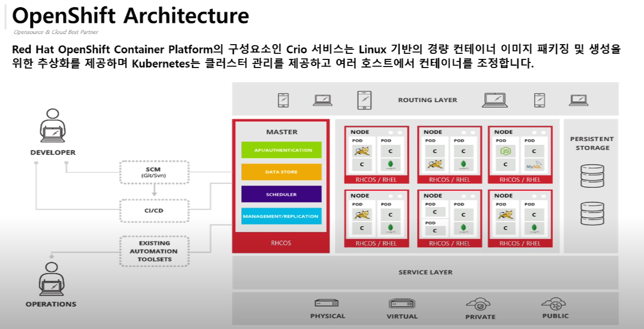
Task: Click the purple SCHEDULER bar
Action: (282, 194)
